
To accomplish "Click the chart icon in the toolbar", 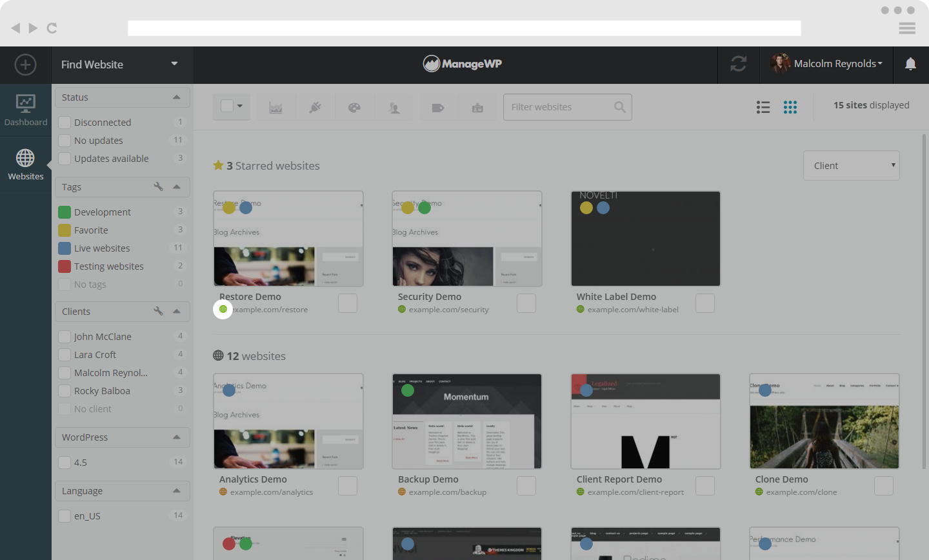I will tap(276, 107).
